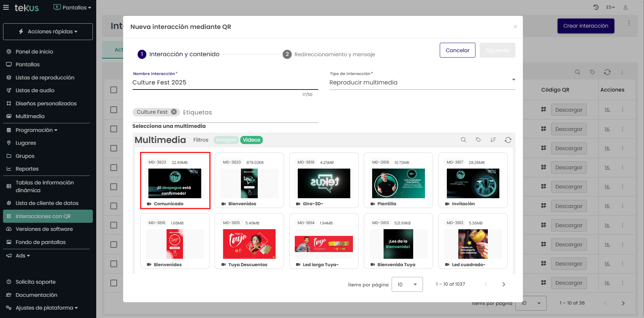Image resolution: width=644 pixels, height=318 pixels.
Task: Open Listas de reproducción in sidebar
Action: tap(45, 77)
